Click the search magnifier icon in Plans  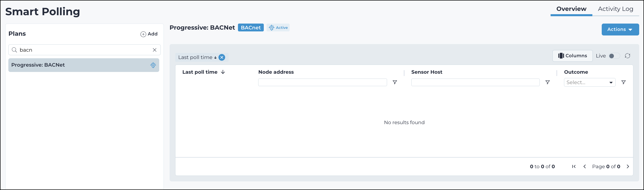14,50
